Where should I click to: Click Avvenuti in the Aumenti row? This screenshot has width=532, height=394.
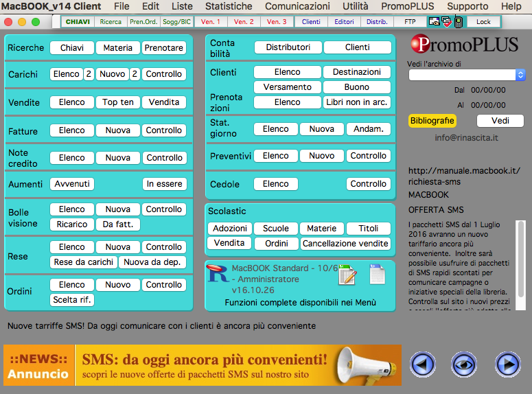pos(72,184)
